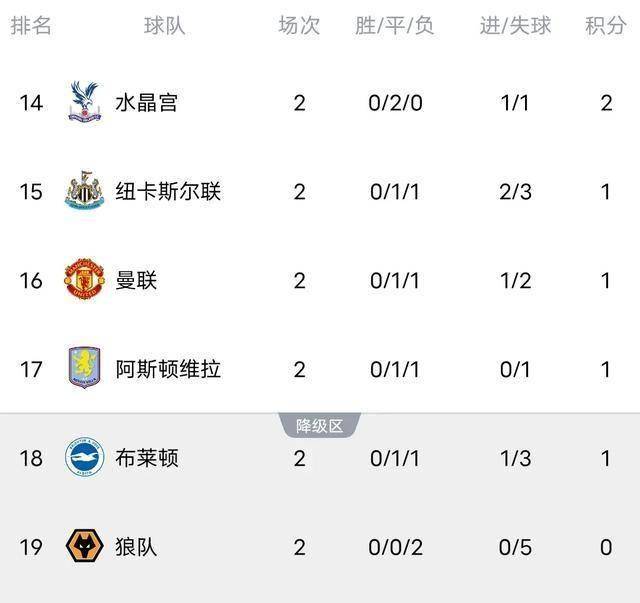Sort by the 积分 column header
This screenshot has height=603, width=640.
click(x=605, y=26)
